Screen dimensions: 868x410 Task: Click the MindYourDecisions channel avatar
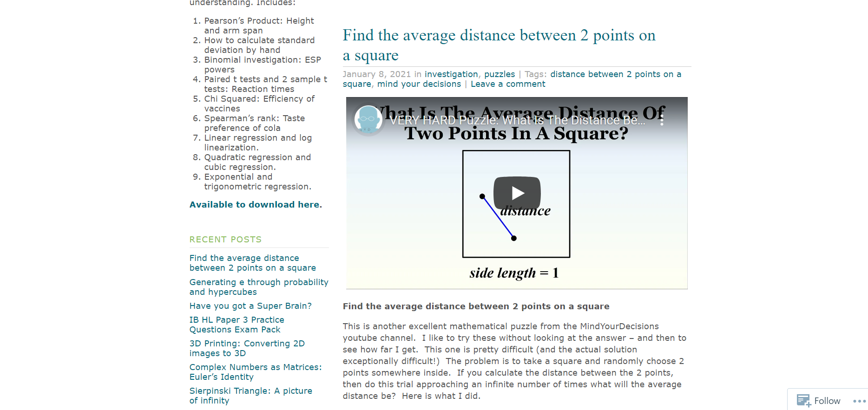(368, 120)
